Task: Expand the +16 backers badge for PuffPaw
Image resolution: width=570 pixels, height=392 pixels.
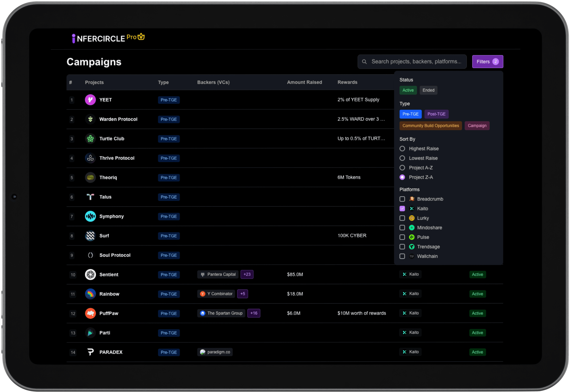Action: click(x=254, y=313)
